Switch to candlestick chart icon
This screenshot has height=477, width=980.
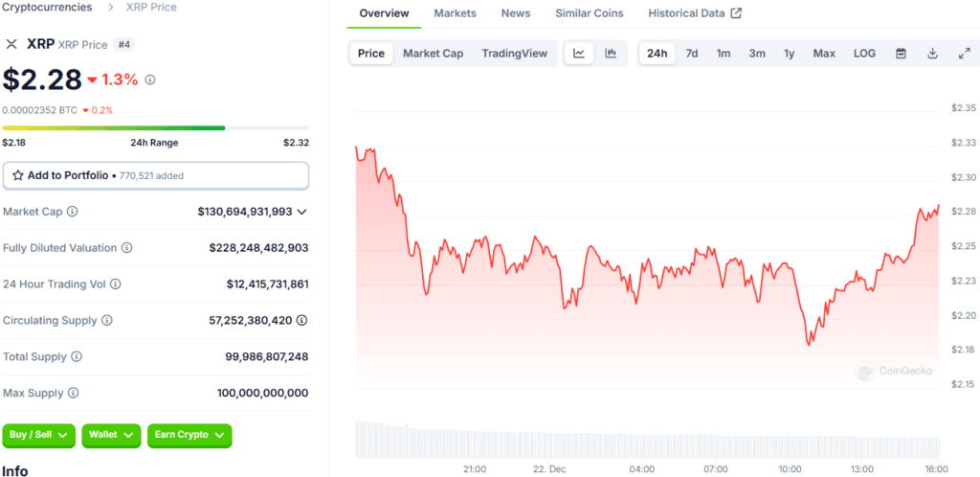pos(611,54)
